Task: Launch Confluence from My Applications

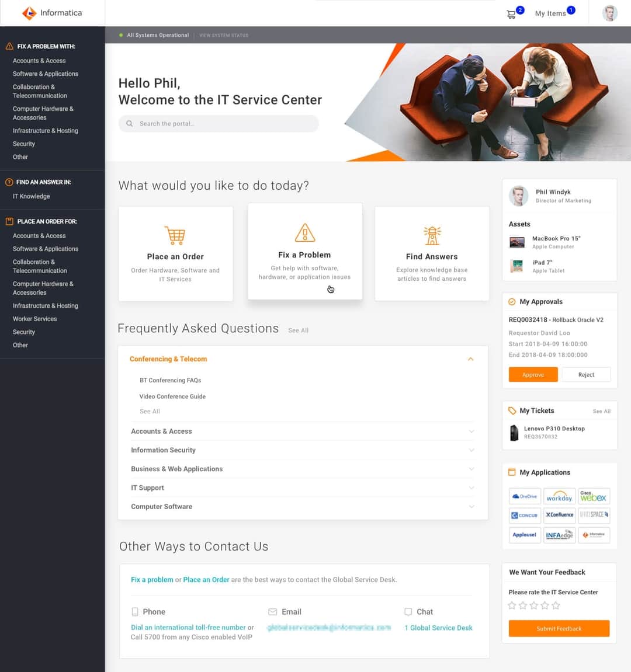Action: (559, 515)
